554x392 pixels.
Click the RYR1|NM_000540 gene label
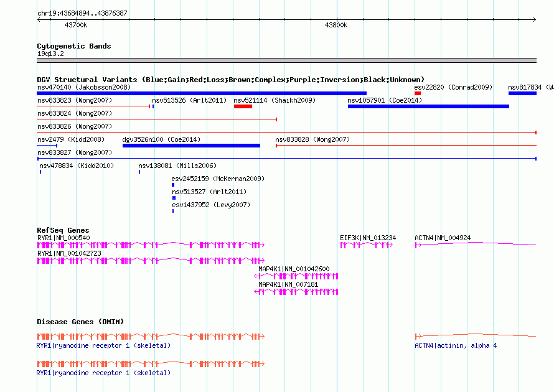point(63,238)
